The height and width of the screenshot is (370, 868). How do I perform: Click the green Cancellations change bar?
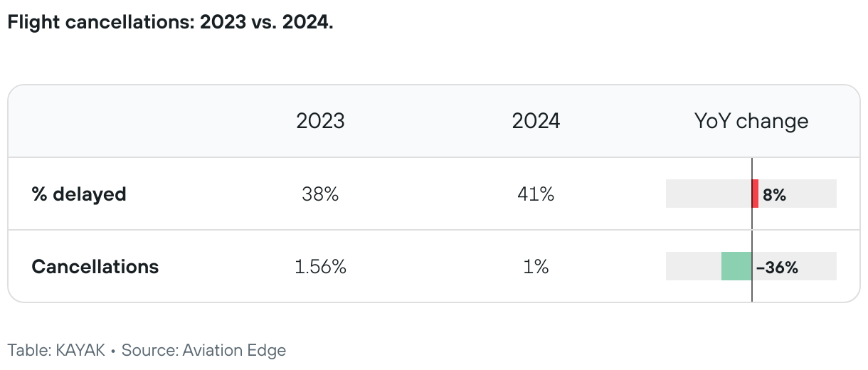pyautogui.click(x=736, y=266)
